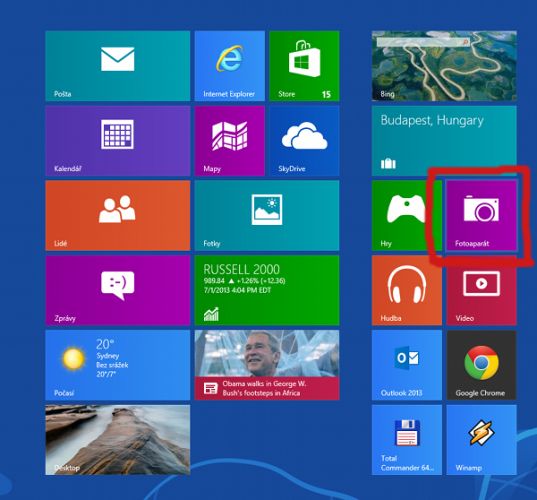Open the Budapest, Hungary travel tile
The width and height of the screenshot is (537, 500).
pos(444,141)
